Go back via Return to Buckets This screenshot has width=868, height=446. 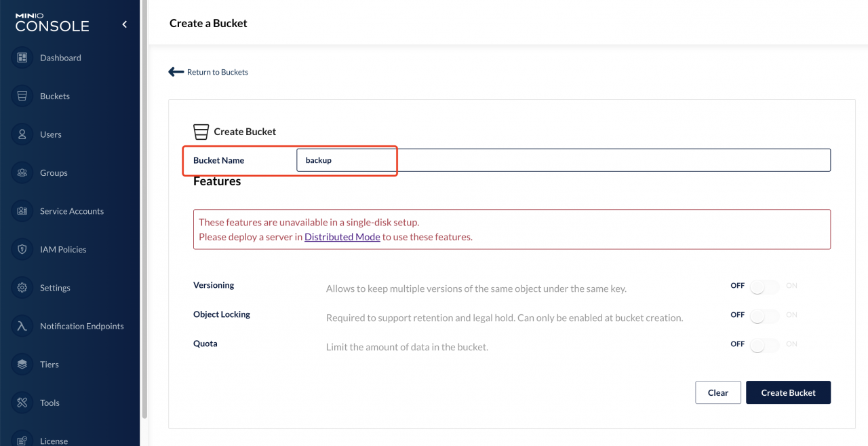(x=208, y=71)
